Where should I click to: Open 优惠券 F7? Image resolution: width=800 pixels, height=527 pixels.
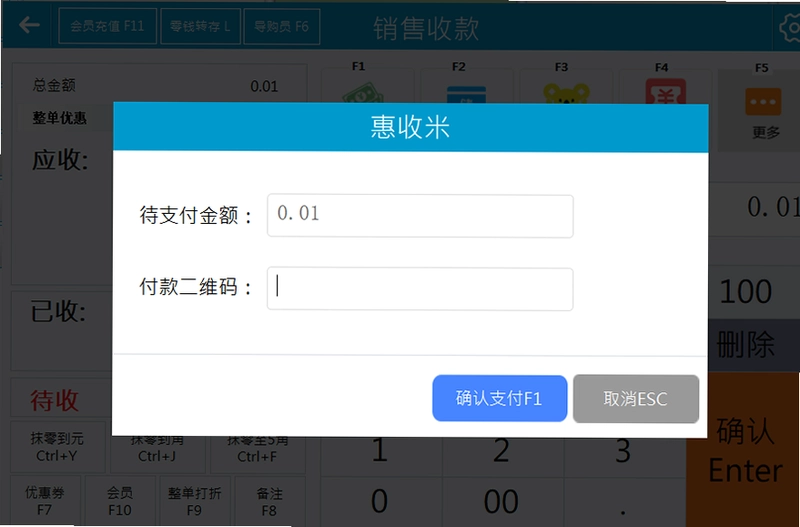coord(44,501)
